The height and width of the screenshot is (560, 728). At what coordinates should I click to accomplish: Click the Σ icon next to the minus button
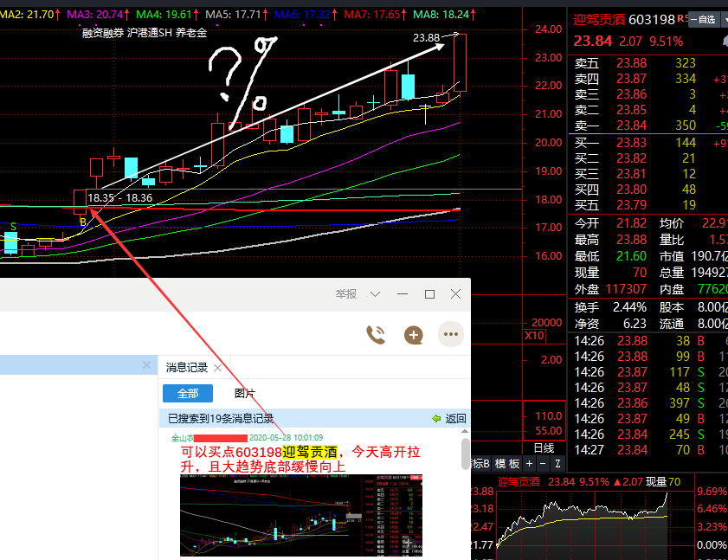click(x=557, y=463)
